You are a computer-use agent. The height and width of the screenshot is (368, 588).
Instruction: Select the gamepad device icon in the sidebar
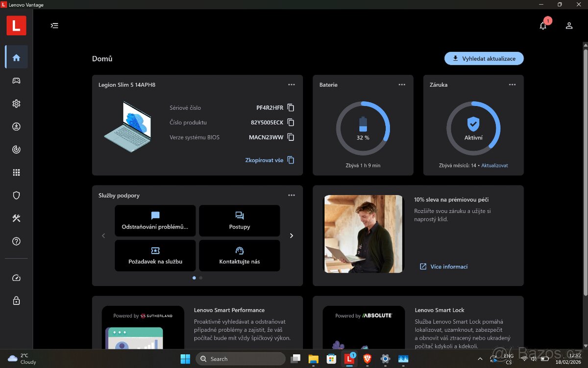[x=16, y=80]
